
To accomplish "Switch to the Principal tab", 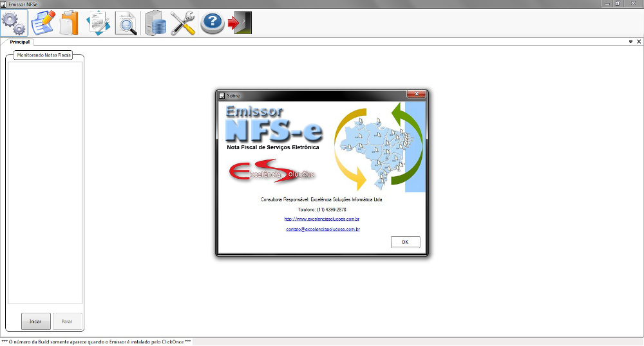I will pyautogui.click(x=21, y=41).
